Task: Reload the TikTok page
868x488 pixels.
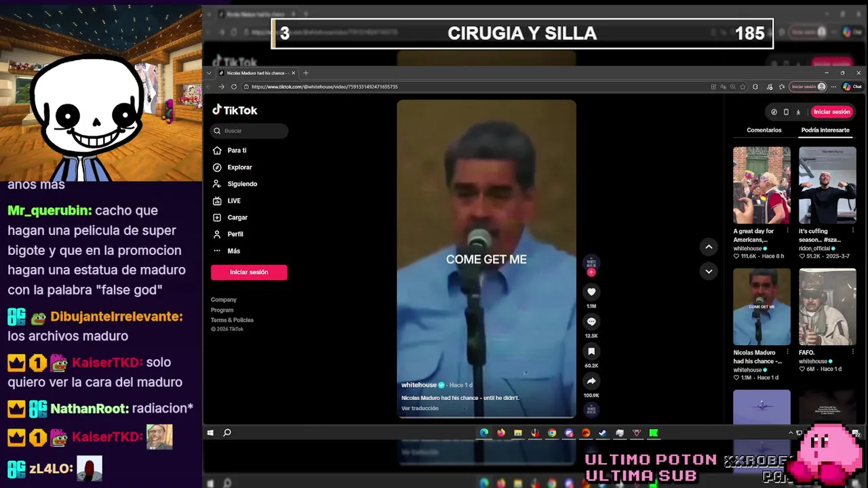Action: 234,87
